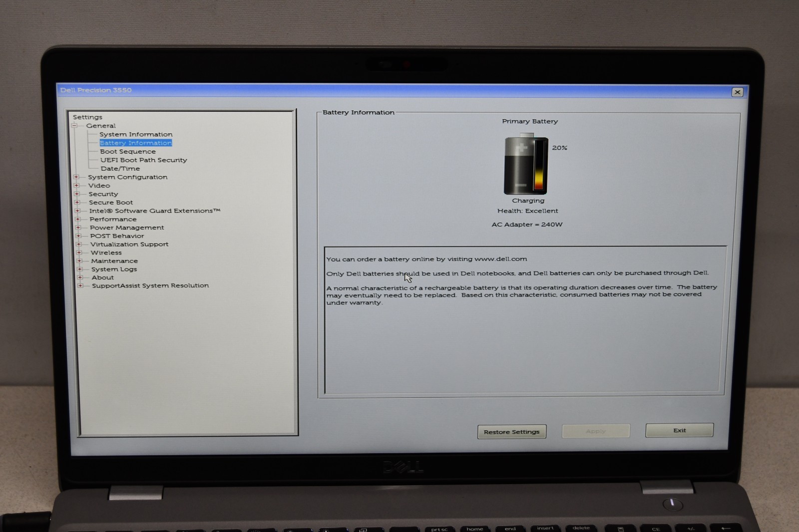Open System Information settings
Image resolution: width=799 pixels, height=532 pixels.
pos(136,134)
